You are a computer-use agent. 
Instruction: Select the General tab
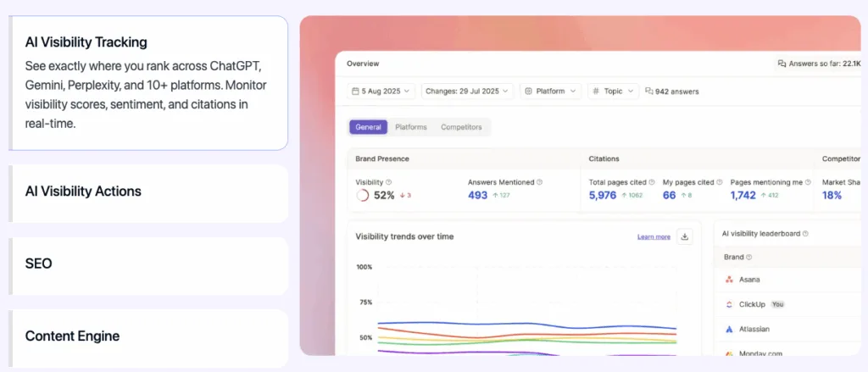[368, 127]
